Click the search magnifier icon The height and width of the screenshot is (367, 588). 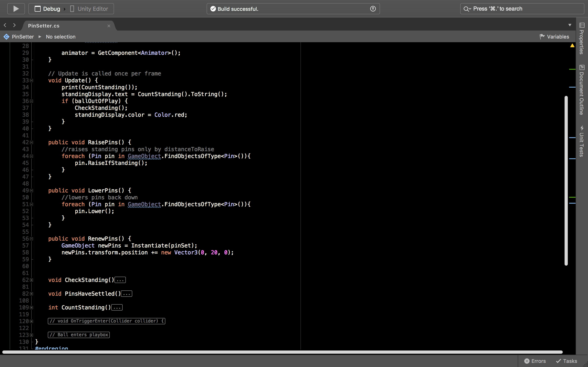(466, 8)
